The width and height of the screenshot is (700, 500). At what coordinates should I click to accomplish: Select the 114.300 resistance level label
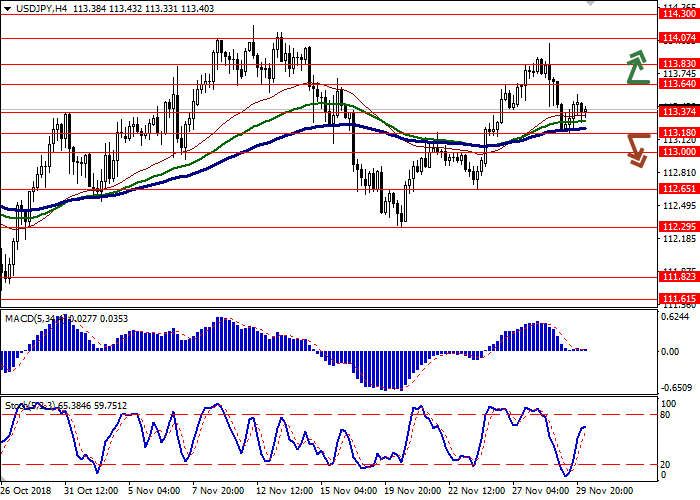click(679, 14)
